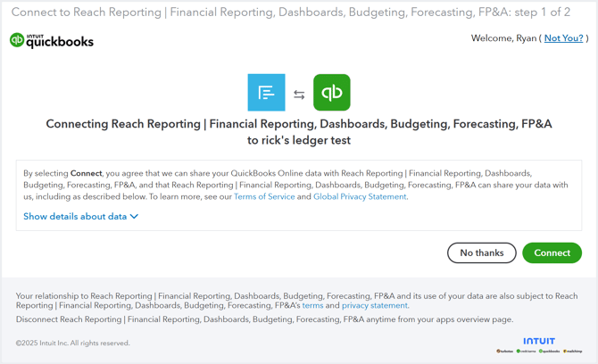Click the ©2025 Intuit Inc. copyright text
This screenshot has height=364, width=598.
tap(72, 343)
